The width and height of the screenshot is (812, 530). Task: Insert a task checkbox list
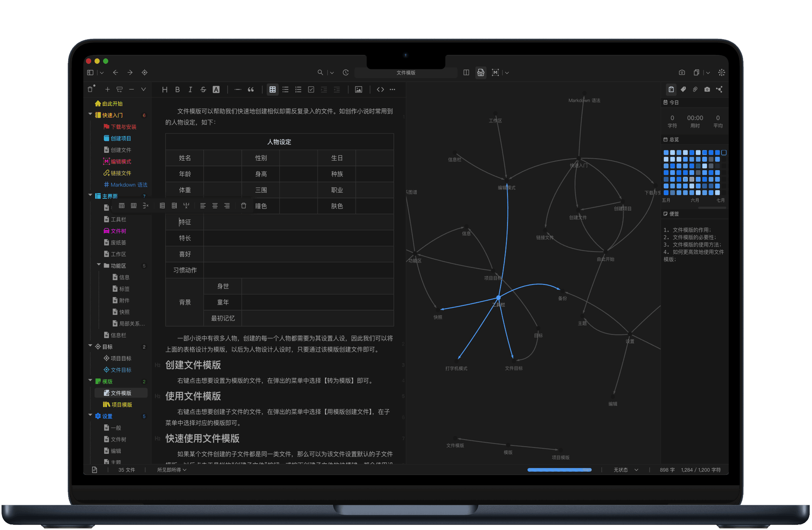(x=311, y=90)
